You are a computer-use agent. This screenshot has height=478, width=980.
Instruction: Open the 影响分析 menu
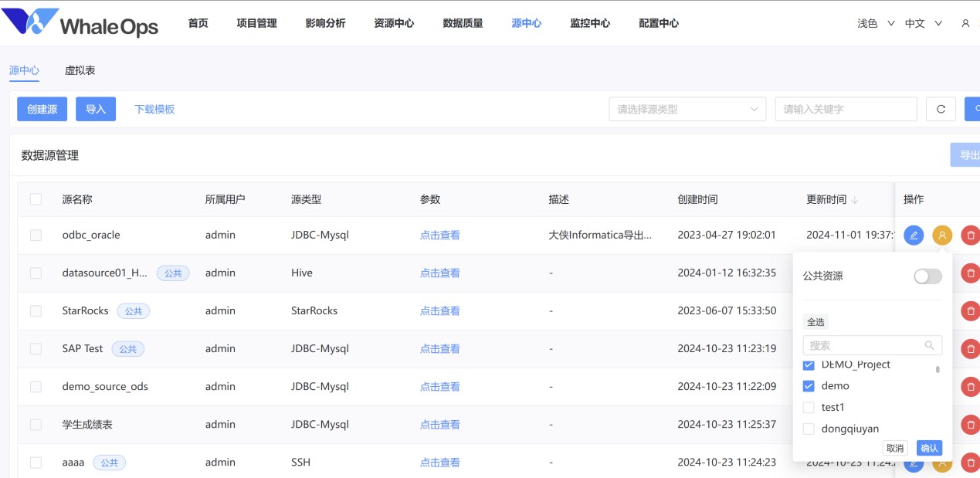326,23
